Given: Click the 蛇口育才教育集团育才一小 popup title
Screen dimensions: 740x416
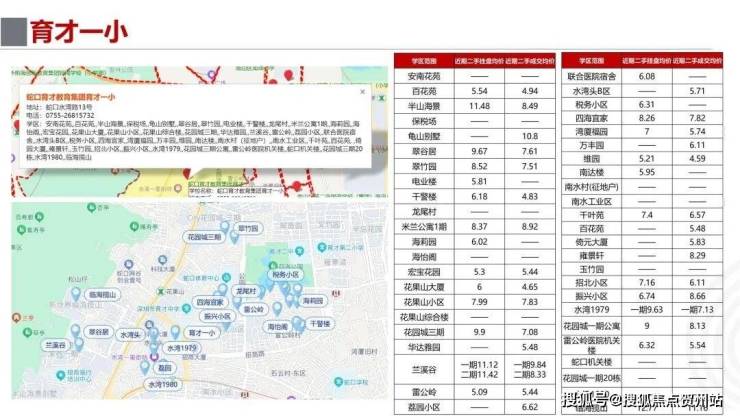Looking at the screenshot, I should [x=70, y=97].
